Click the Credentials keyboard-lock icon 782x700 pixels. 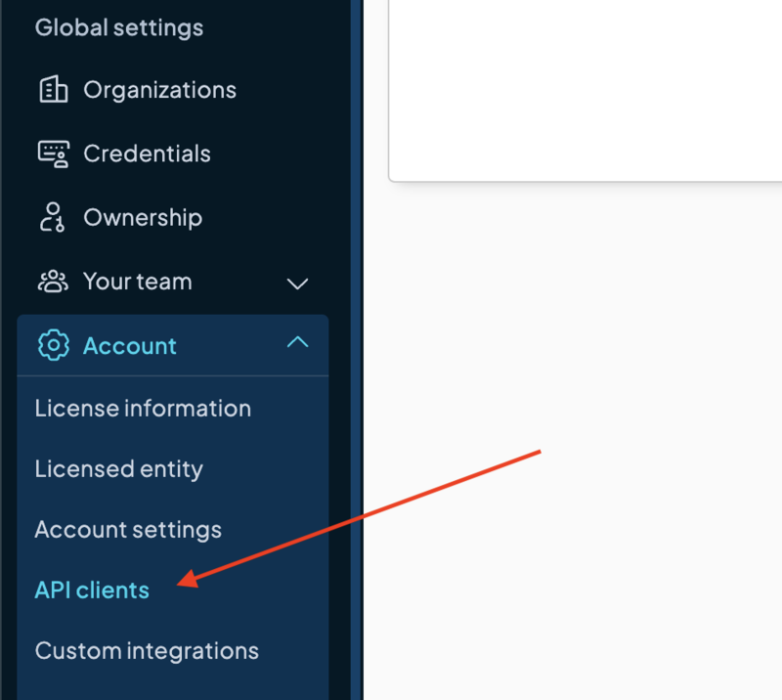tap(53, 154)
